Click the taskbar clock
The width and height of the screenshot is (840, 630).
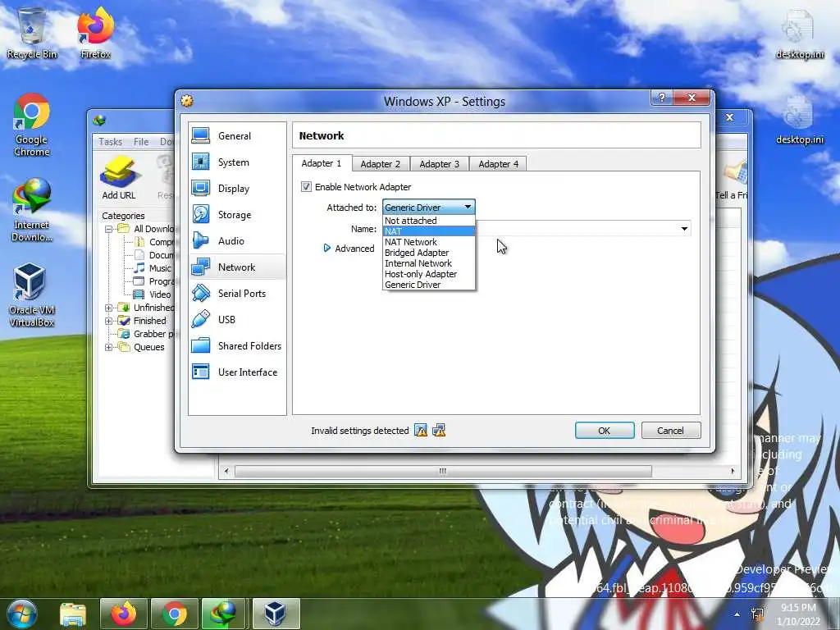(798, 614)
